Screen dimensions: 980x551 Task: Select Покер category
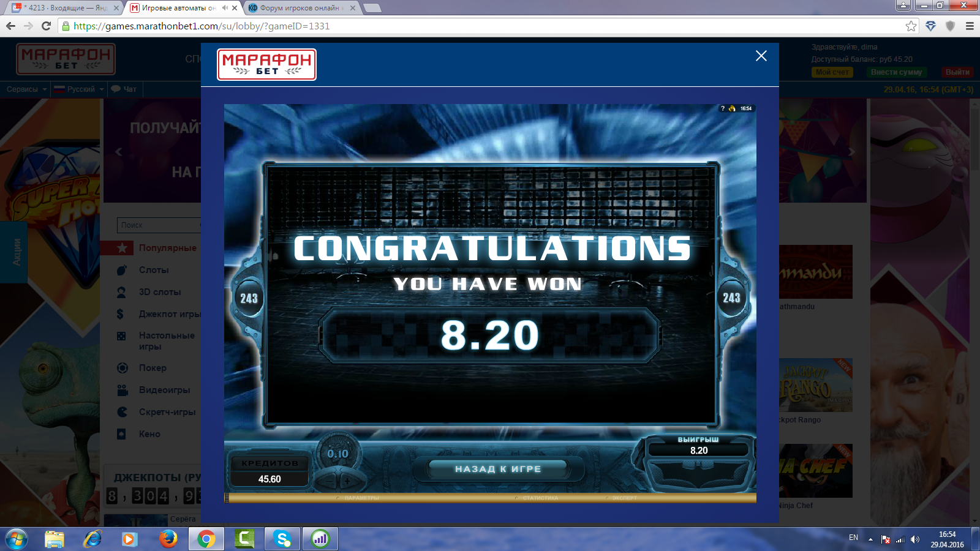tap(153, 368)
